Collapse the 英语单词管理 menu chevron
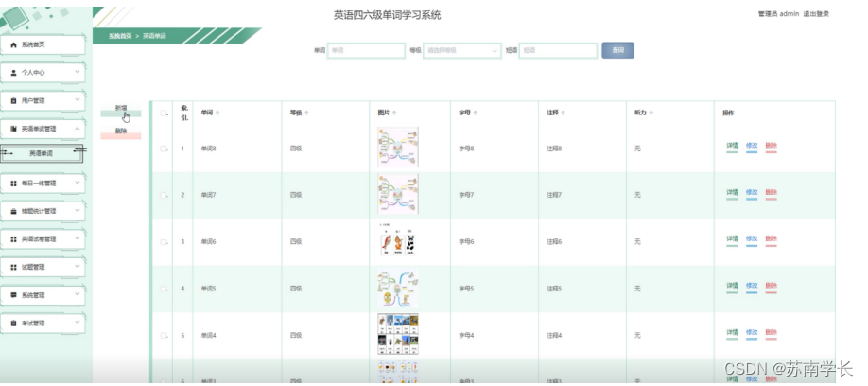 pyautogui.click(x=77, y=128)
